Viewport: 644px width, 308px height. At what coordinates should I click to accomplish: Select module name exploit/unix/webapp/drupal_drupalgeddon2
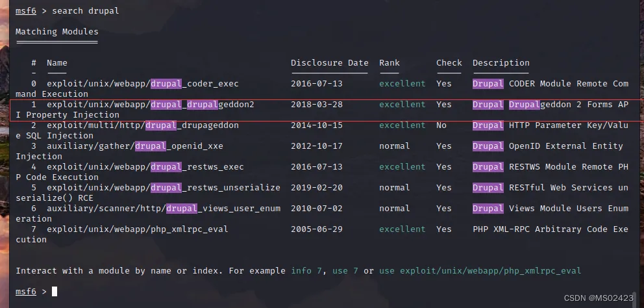(x=151, y=105)
